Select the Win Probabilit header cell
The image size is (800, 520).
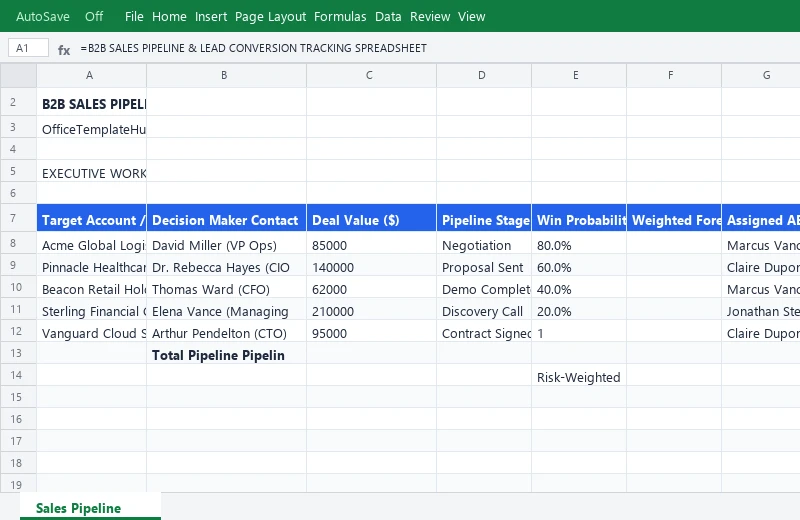tap(579, 220)
